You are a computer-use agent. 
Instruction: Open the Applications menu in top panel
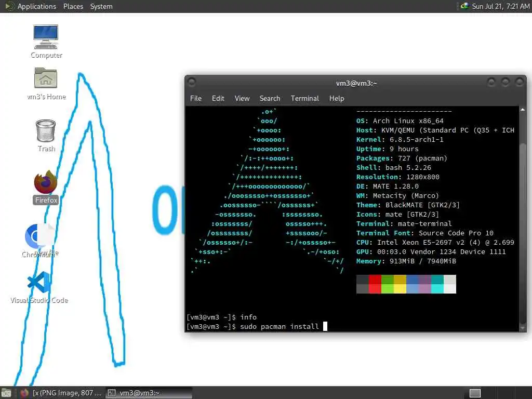tap(37, 6)
